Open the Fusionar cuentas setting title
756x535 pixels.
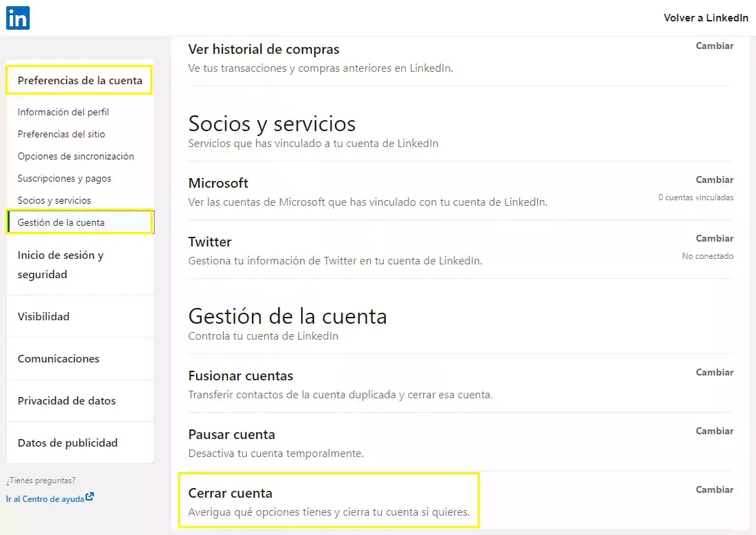pyautogui.click(x=240, y=376)
